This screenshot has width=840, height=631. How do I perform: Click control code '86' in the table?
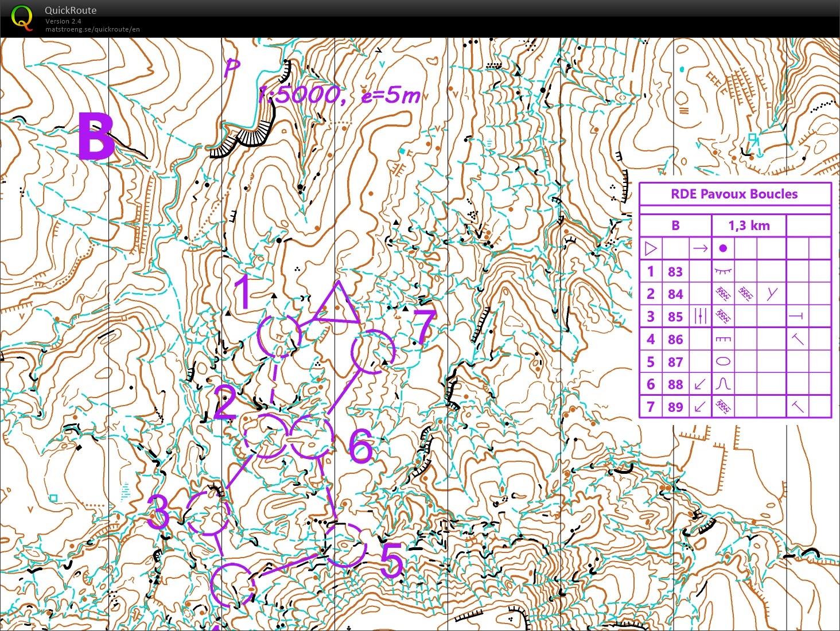(x=675, y=340)
